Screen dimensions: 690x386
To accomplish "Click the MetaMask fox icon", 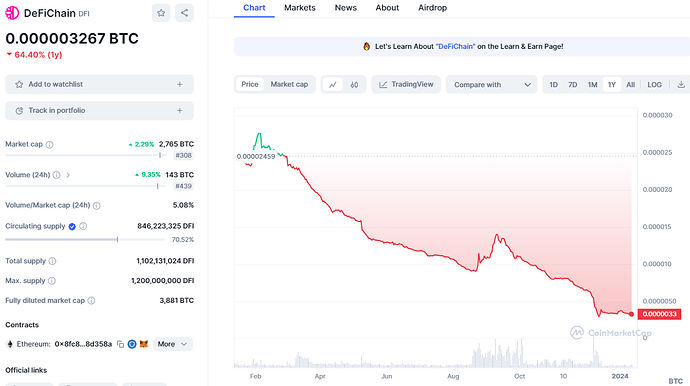I will click(143, 344).
